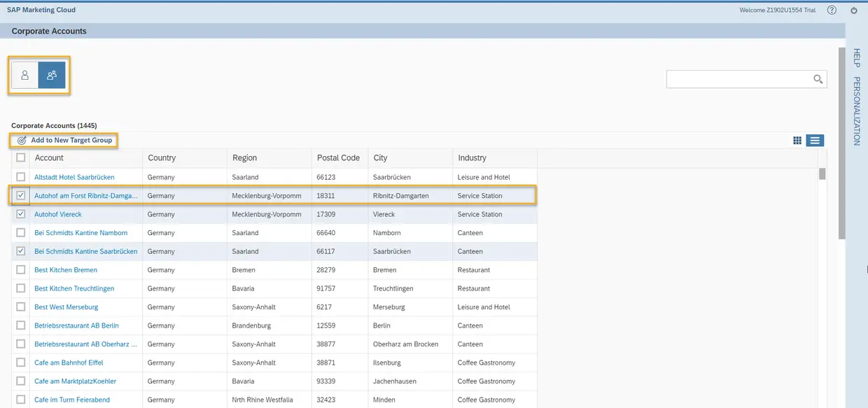
Task: Open the Postal Code column header menu
Action: [340, 158]
